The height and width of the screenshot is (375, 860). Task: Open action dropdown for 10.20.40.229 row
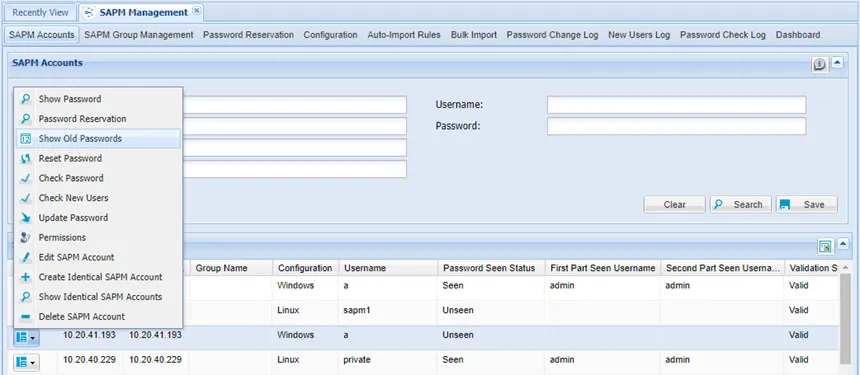pyautogui.click(x=26, y=362)
